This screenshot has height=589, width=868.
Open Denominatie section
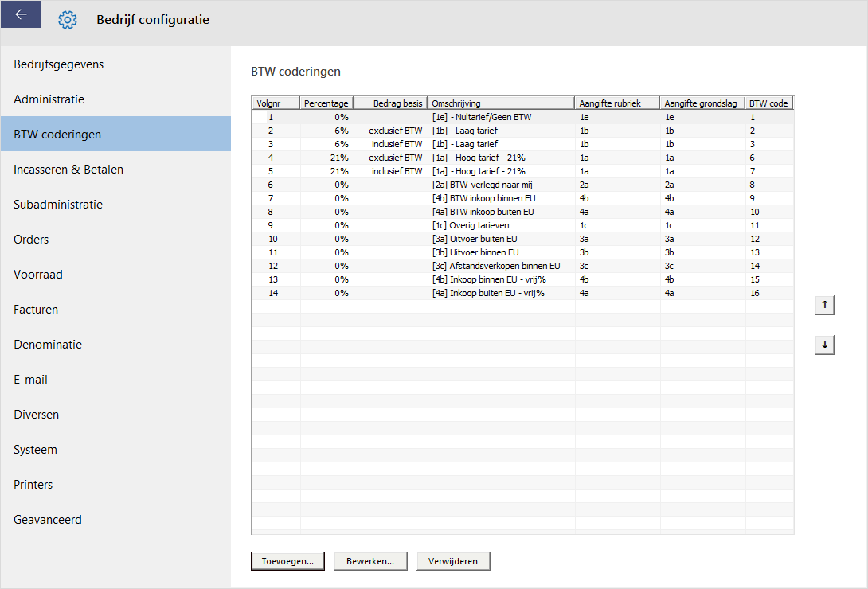click(x=115, y=344)
